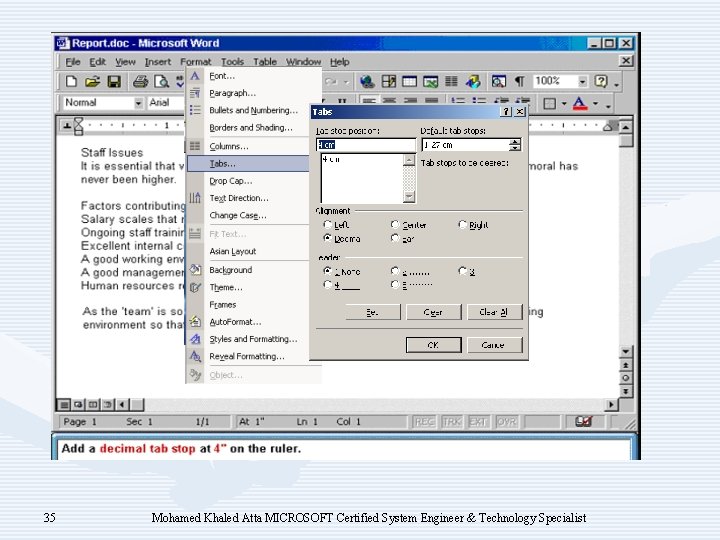This screenshot has width=720, height=540.
Task: Click the Select Browse Object circle button
Action: [625, 378]
